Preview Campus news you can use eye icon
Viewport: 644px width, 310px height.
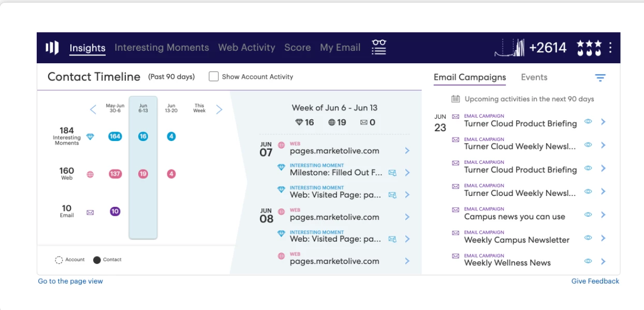588,215
